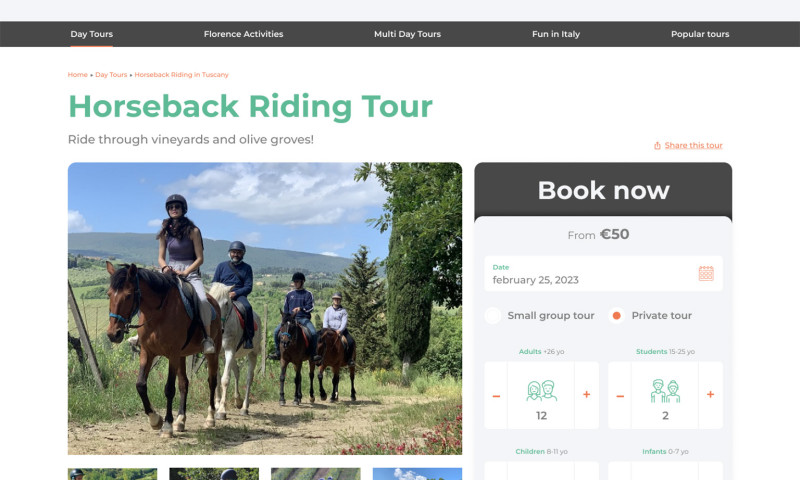Viewport: 800px width, 480px height.
Task: Open the Date field showing february 25, 2023
Action: tap(590, 274)
